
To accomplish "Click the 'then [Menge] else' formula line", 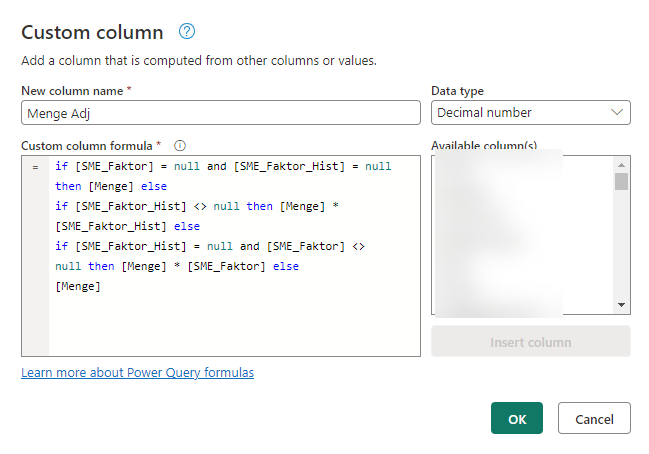I will [111, 186].
